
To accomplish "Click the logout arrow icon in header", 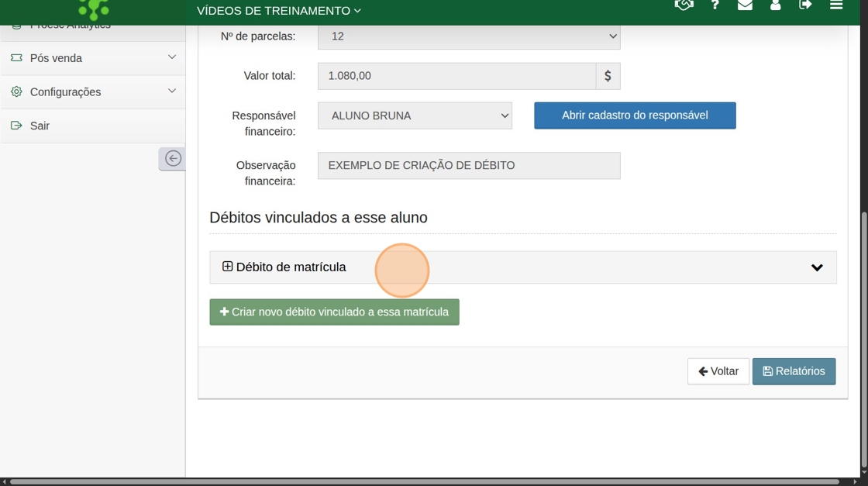I will [x=805, y=5].
